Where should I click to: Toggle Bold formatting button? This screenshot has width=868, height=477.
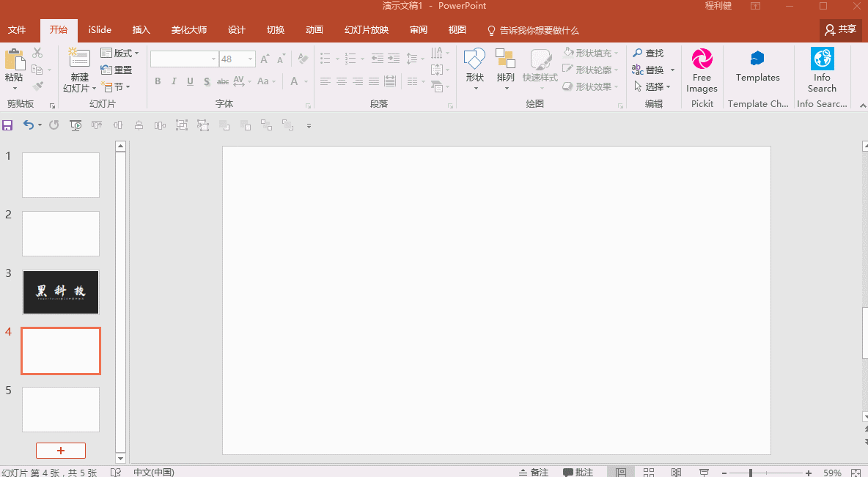pos(158,81)
